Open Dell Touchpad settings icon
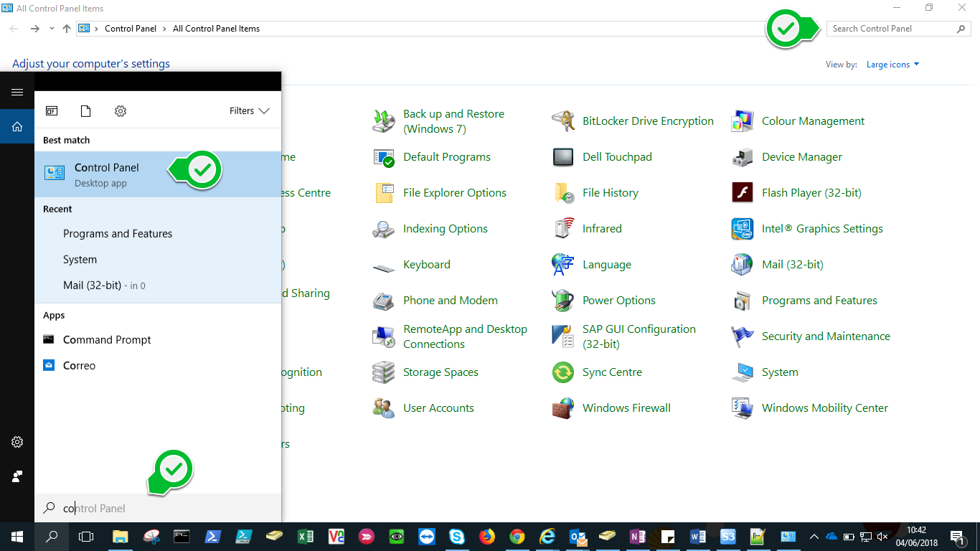Screen dimensions: 980x551 (563, 157)
